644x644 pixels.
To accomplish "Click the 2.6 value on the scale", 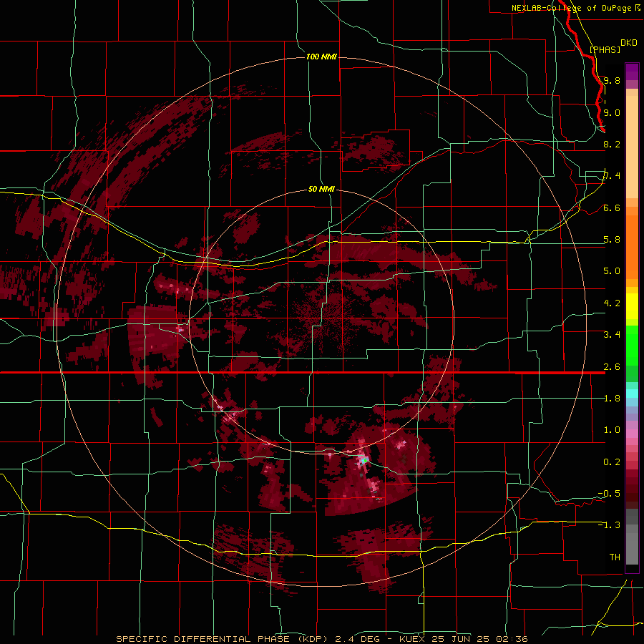I will (x=612, y=367).
